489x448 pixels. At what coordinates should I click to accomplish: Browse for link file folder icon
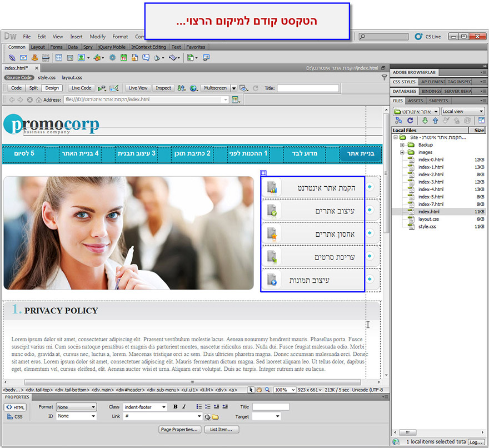215,417
